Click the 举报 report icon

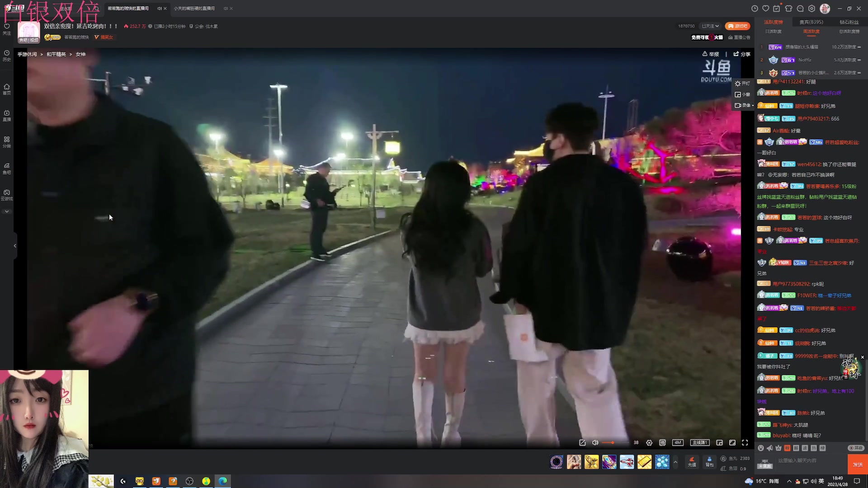705,54
